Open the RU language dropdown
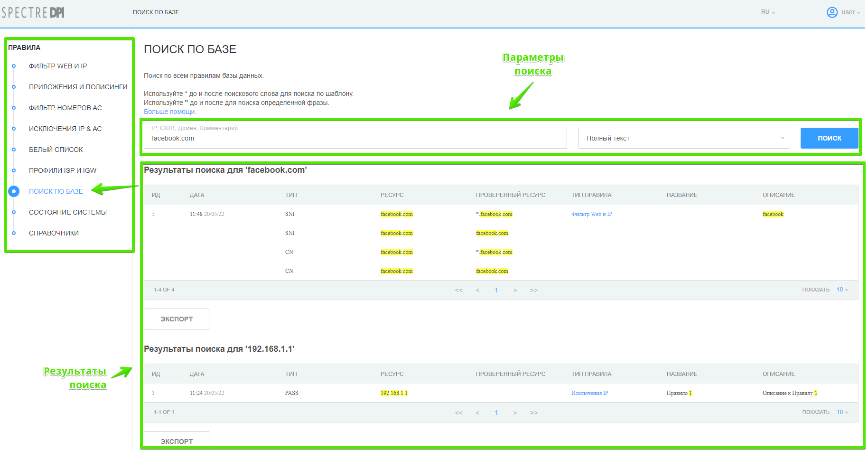This screenshot has height=451, width=868. 767,12
